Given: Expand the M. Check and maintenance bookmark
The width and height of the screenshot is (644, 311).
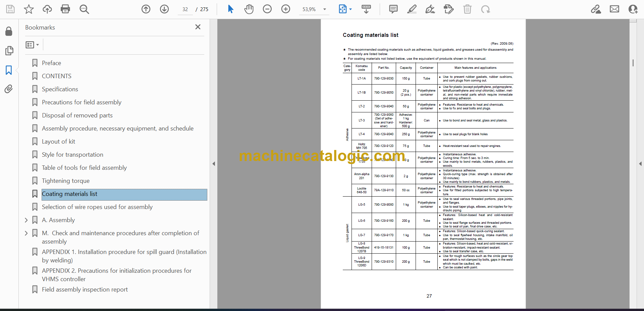Looking at the screenshot, I should pos(26,233).
